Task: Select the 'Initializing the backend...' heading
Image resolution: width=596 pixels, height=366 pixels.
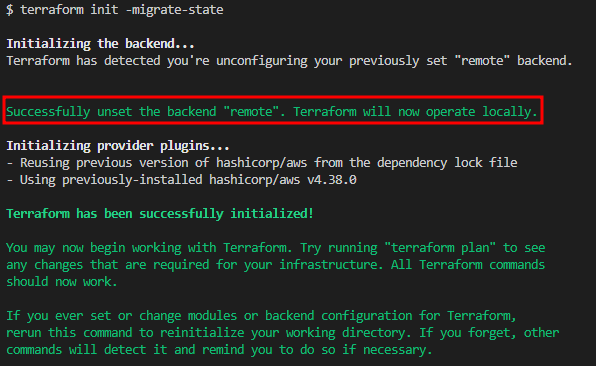Action: [x=100, y=44]
